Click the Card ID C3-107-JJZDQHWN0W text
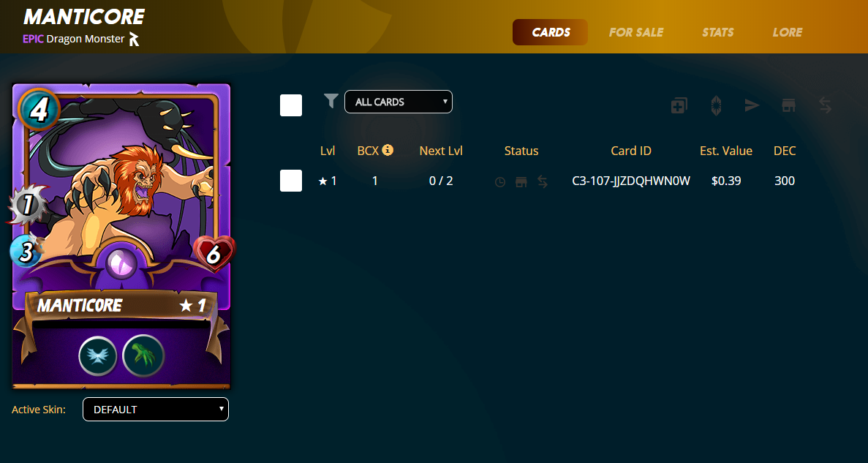The width and height of the screenshot is (868, 463). pos(631,181)
